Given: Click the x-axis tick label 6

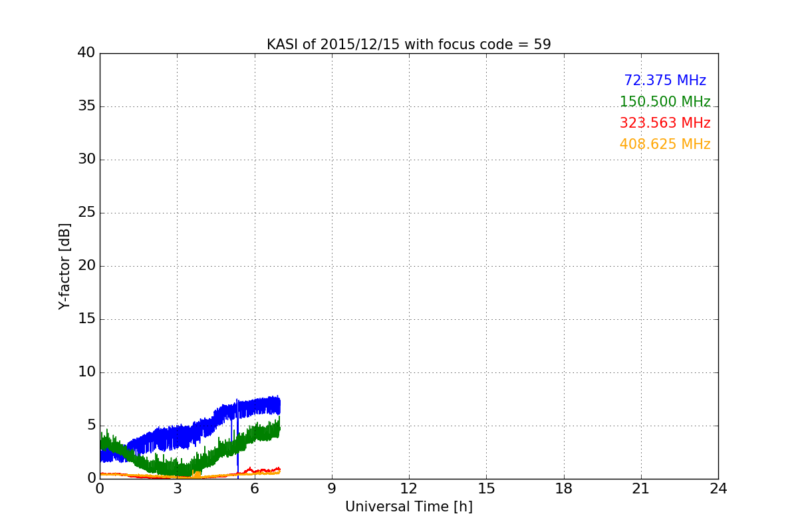Looking at the screenshot, I should pyautogui.click(x=254, y=489).
